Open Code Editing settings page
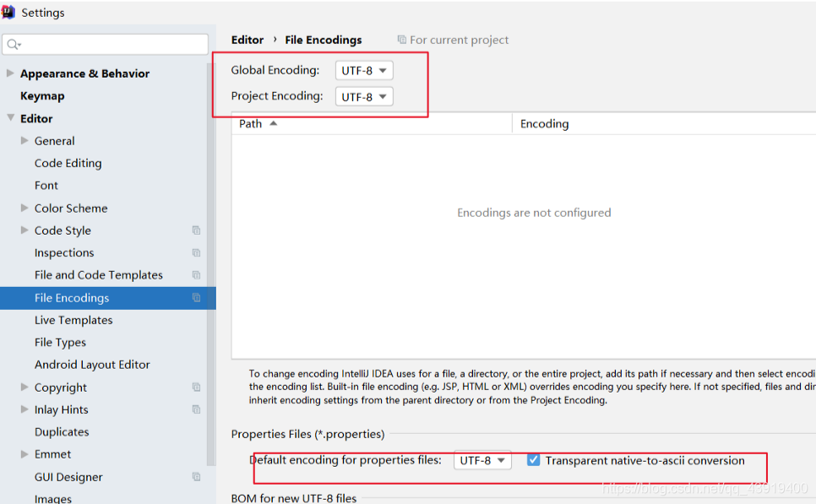 pos(68,163)
